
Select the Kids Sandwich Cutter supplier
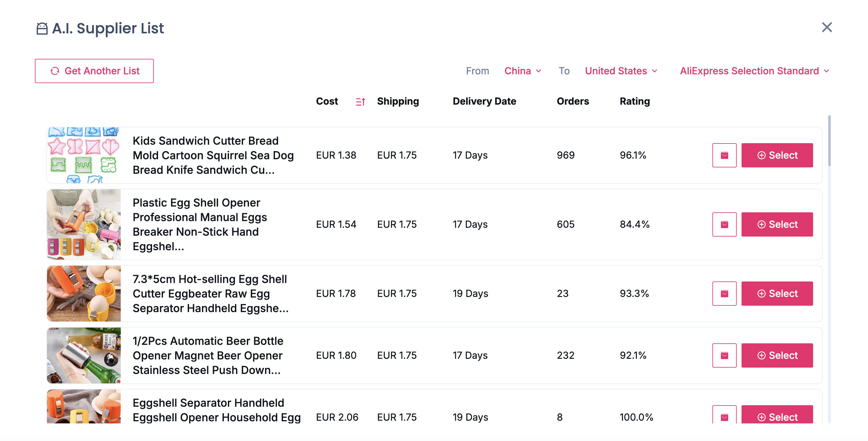coord(777,155)
